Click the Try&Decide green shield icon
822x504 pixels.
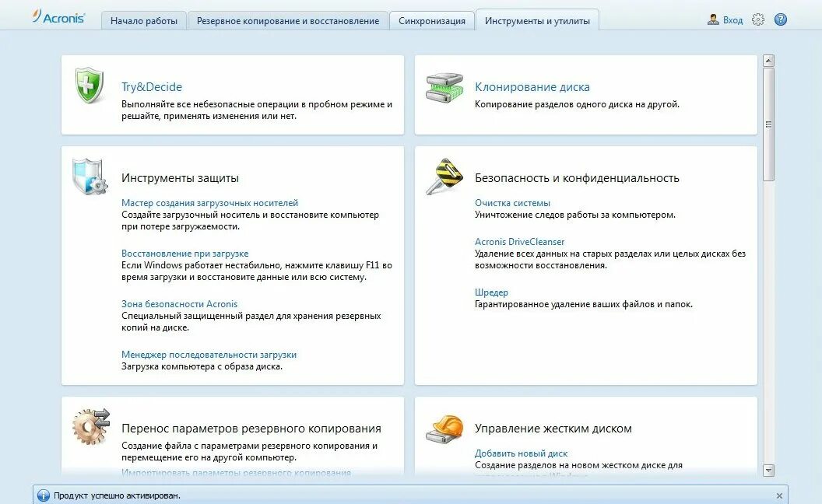(90, 85)
